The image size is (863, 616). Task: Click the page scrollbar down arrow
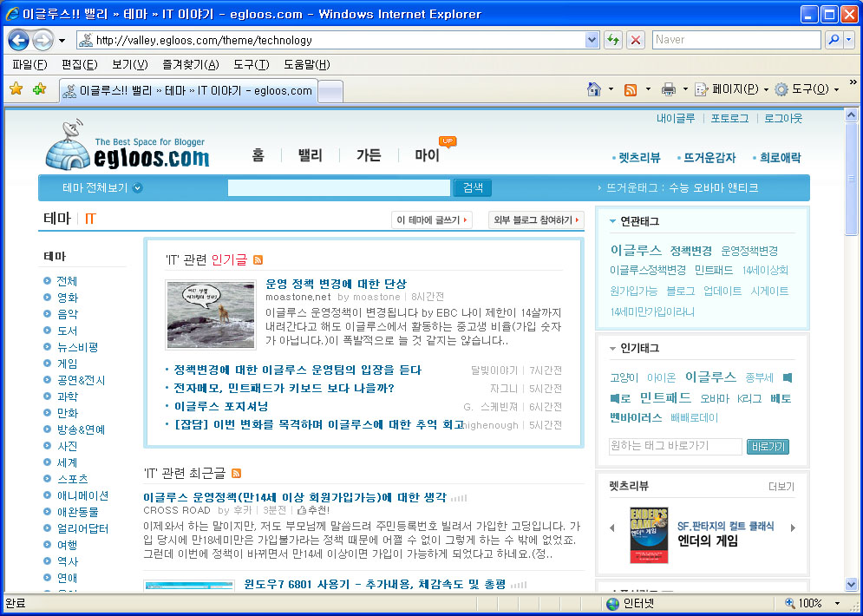pos(852,585)
